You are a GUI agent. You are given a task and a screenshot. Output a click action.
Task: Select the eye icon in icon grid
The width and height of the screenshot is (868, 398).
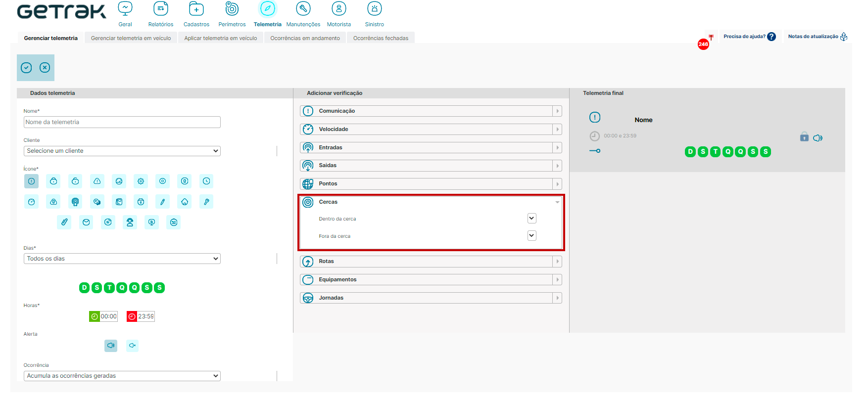pyautogui.click(x=162, y=181)
